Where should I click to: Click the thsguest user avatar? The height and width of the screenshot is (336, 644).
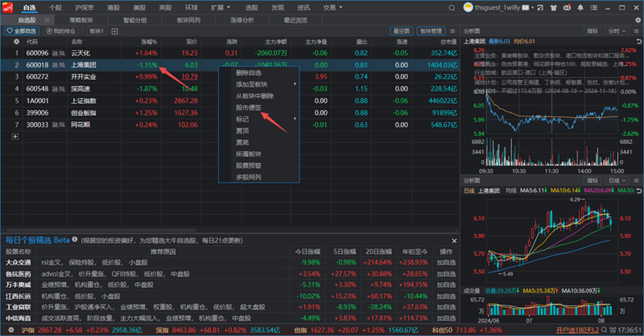pos(468,8)
